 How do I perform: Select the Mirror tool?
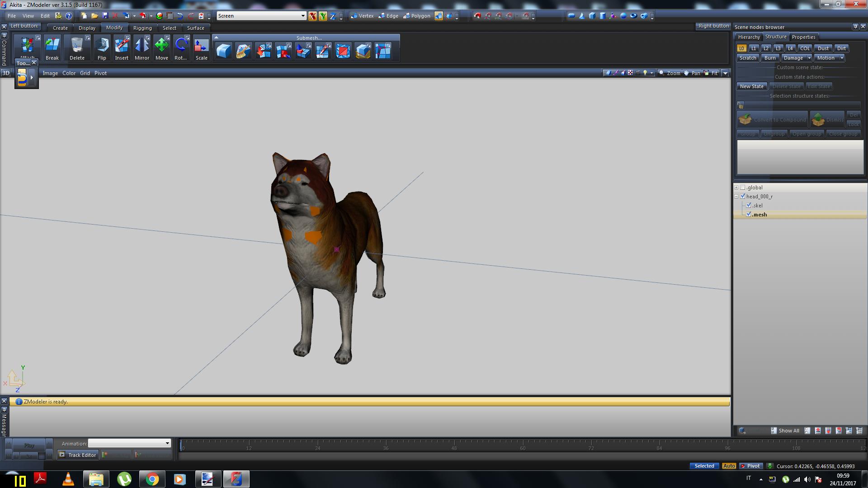142,48
